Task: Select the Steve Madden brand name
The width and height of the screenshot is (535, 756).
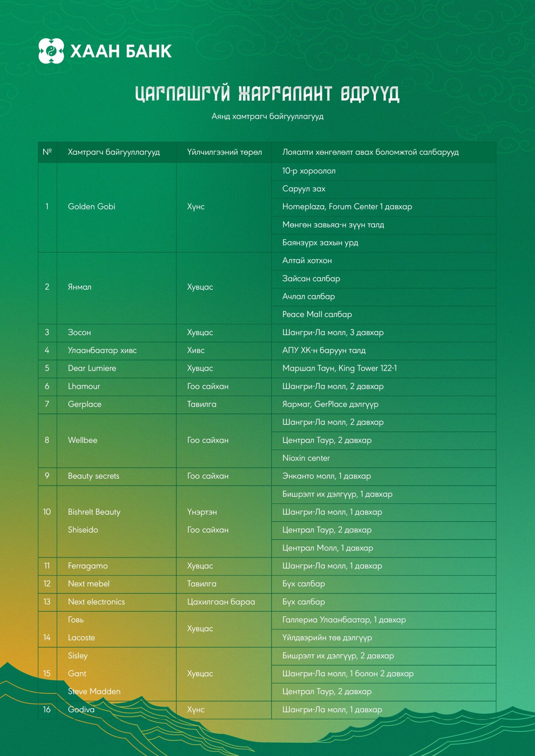Action: tap(94, 691)
